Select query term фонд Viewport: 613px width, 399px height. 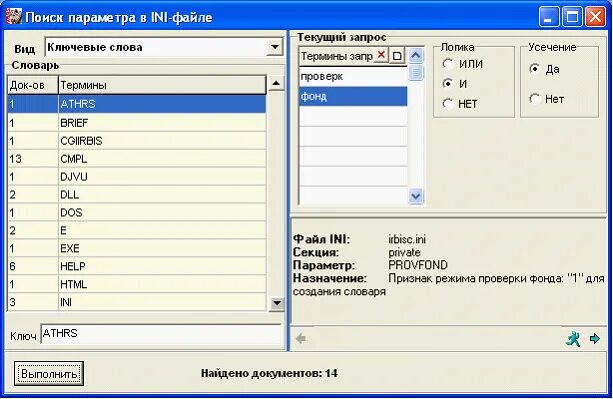point(353,96)
